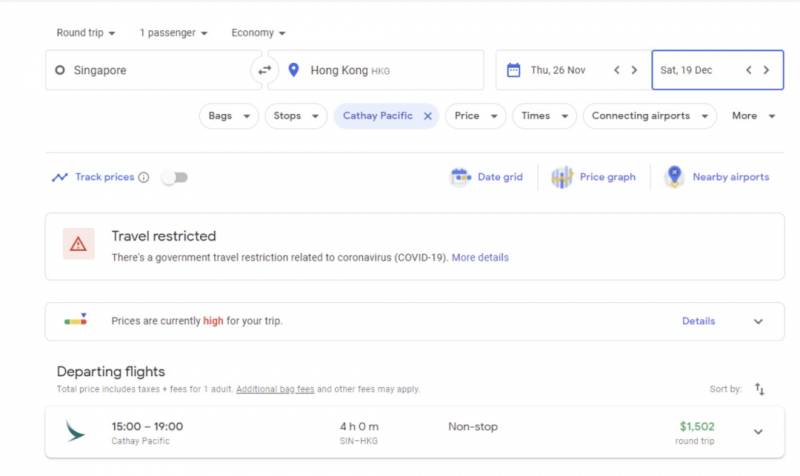Open the Round trip dropdown
The image size is (800, 476).
(85, 33)
